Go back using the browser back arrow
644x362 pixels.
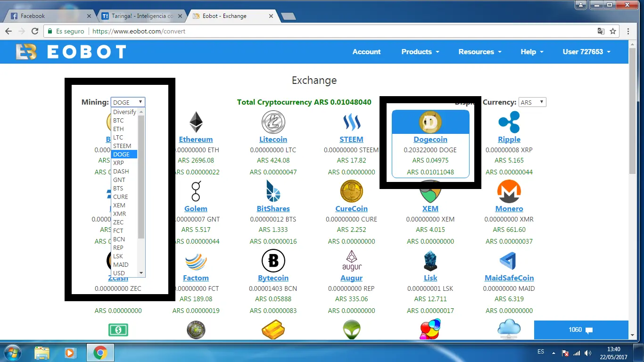(x=8, y=31)
